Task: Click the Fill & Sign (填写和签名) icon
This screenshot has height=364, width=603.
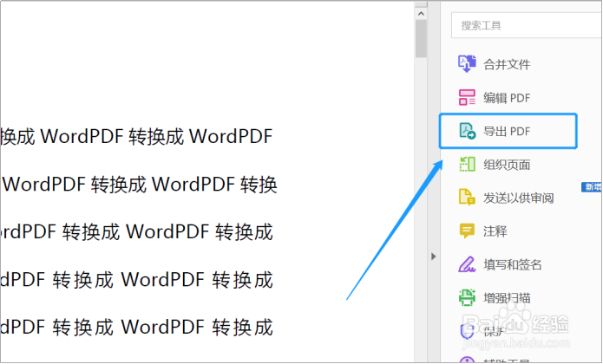Action: 467,264
